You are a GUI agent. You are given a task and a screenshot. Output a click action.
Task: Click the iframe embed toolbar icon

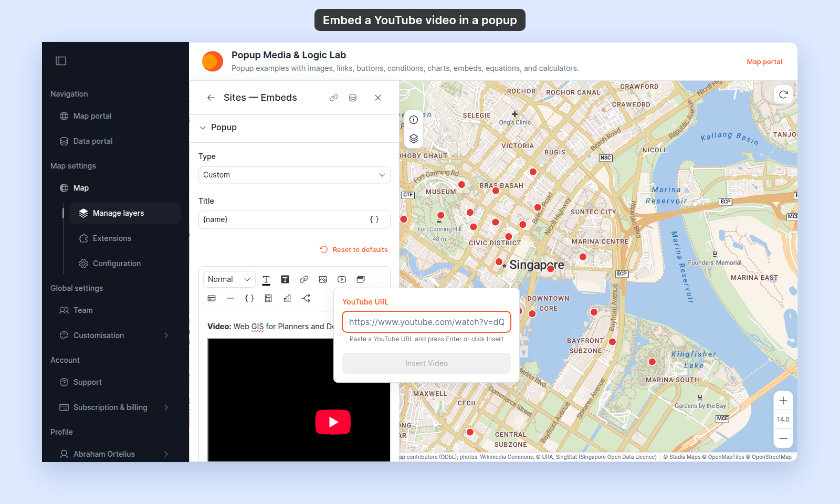point(361,279)
